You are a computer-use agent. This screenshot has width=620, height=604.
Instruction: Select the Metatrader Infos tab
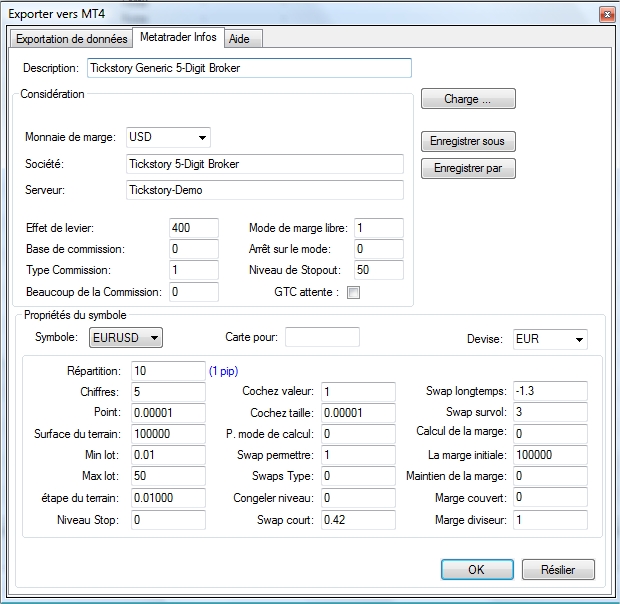click(x=177, y=38)
